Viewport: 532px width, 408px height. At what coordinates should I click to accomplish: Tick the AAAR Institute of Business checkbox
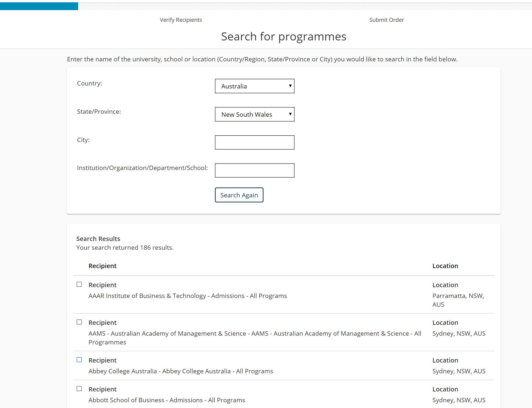79,284
